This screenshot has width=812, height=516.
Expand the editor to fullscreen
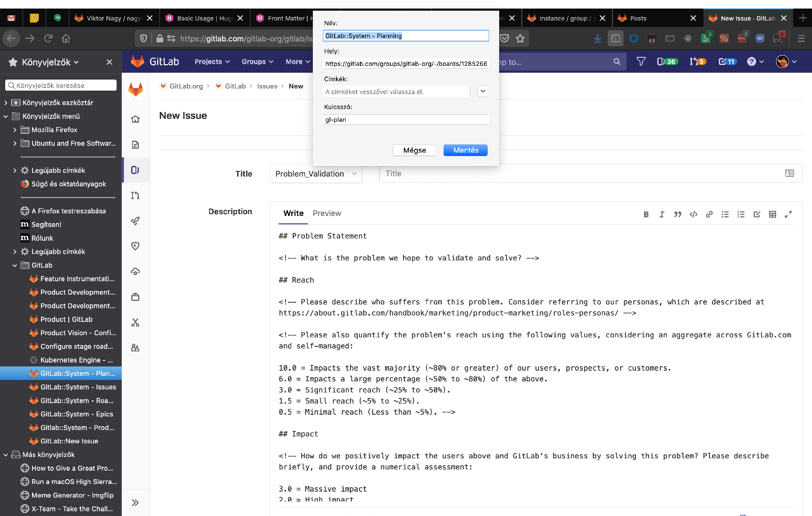click(788, 214)
